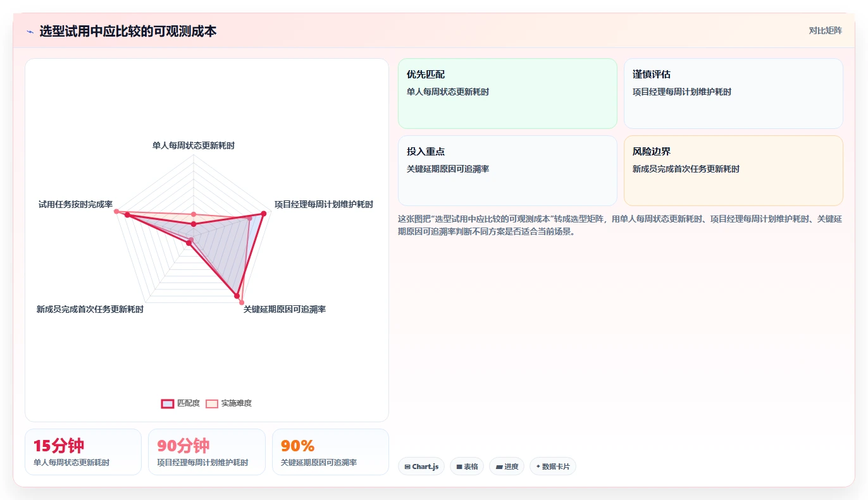Select the Chart.js tag
868x500 pixels.
coord(421,466)
